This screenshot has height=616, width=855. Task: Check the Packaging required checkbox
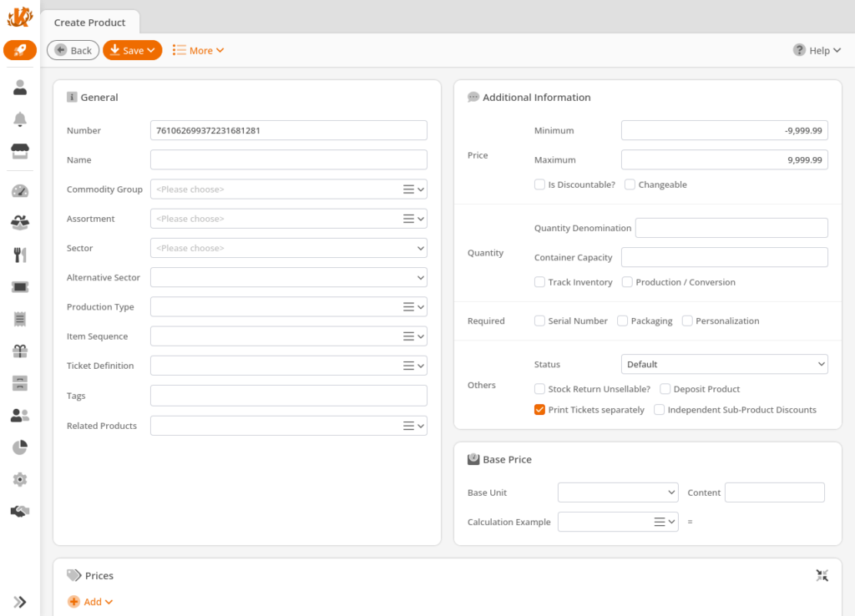[x=622, y=321]
